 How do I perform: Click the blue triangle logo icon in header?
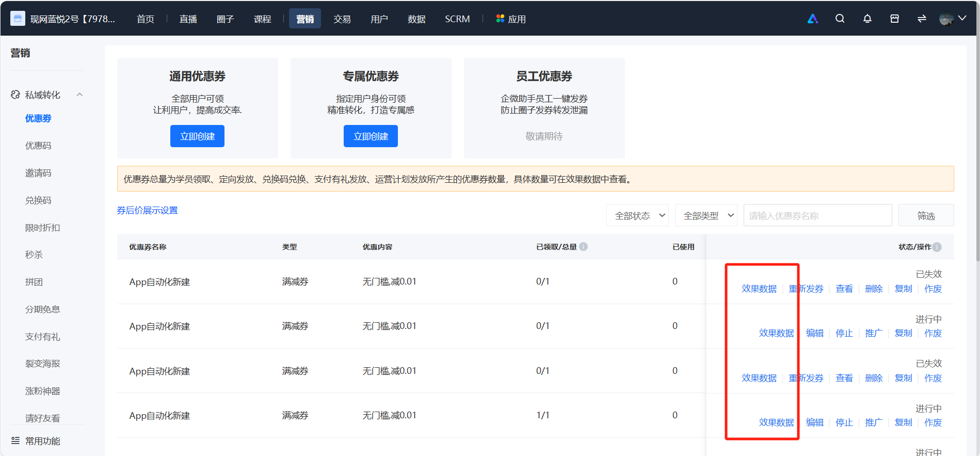[813, 19]
